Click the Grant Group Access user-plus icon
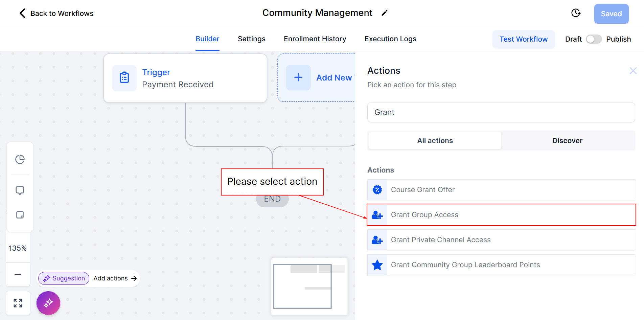The image size is (644, 320). (x=377, y=215)
